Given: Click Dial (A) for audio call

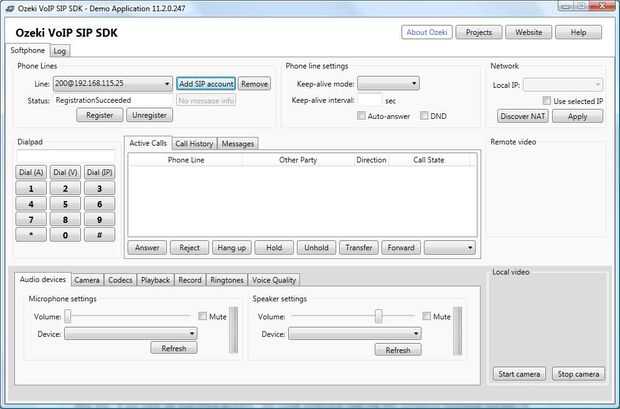Looking at the screenshot, I should (31, 172).
